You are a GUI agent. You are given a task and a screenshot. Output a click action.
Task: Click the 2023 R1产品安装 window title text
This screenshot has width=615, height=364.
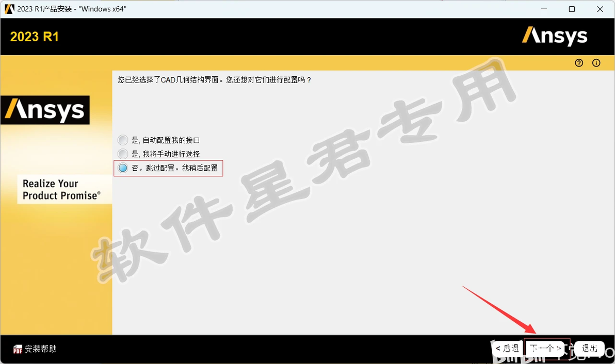(x=71, y=9)
